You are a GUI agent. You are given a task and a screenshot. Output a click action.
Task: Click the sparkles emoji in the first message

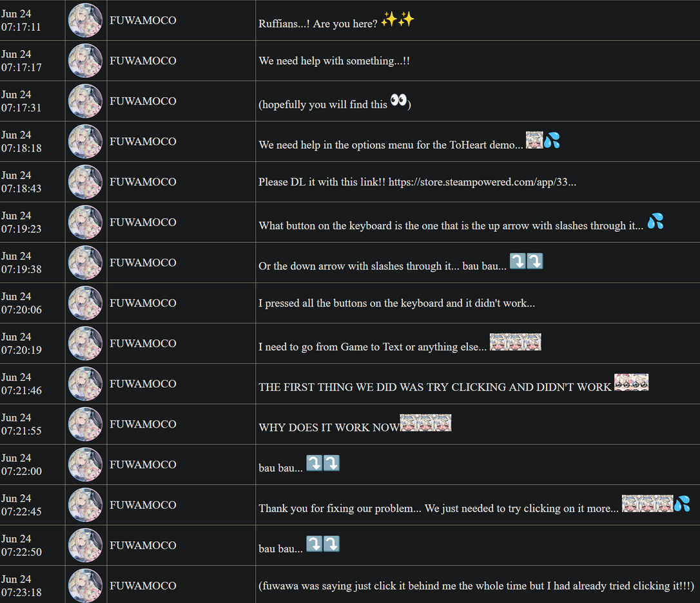[x=397, y=19]
